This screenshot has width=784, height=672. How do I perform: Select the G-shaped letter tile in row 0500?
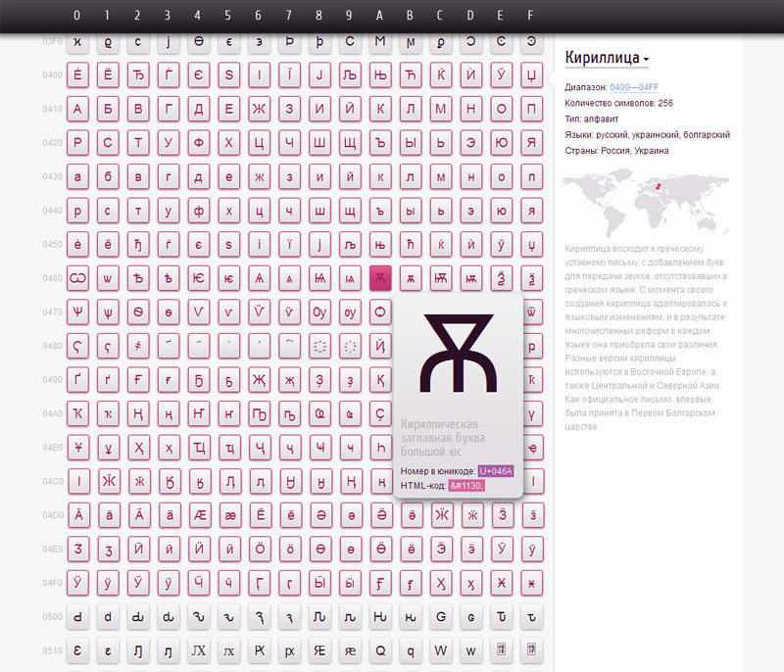(440, 617)
